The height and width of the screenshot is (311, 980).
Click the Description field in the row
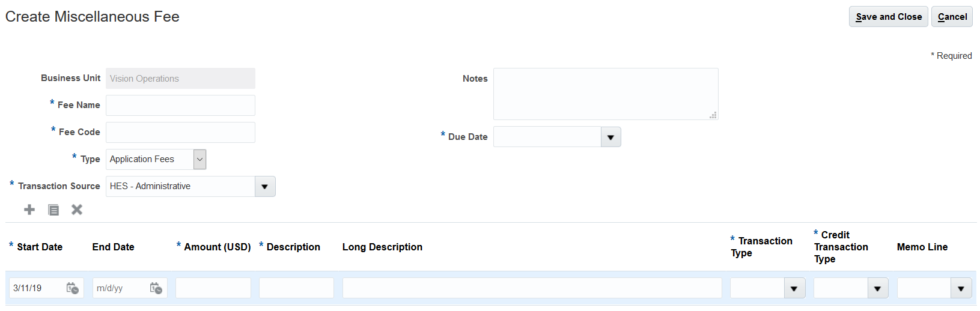pos(296,288)
